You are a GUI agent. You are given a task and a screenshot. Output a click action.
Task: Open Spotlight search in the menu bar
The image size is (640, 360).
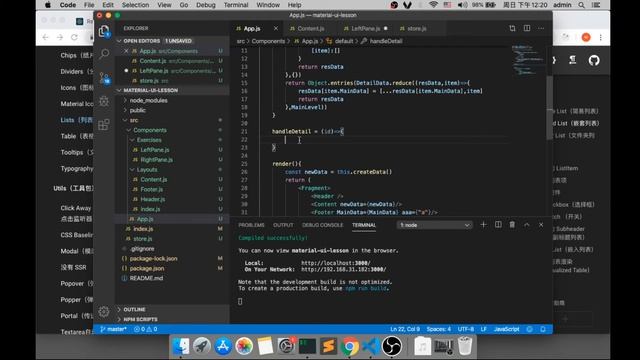point(581,5)
